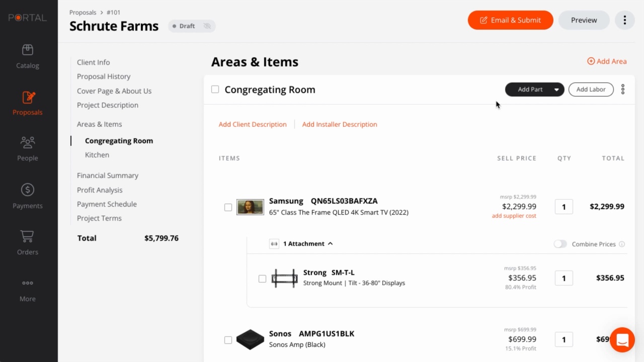Collapse the 1 Attachment section
Image resolution: width=644 pixels, height=362 pixels.
308,244
